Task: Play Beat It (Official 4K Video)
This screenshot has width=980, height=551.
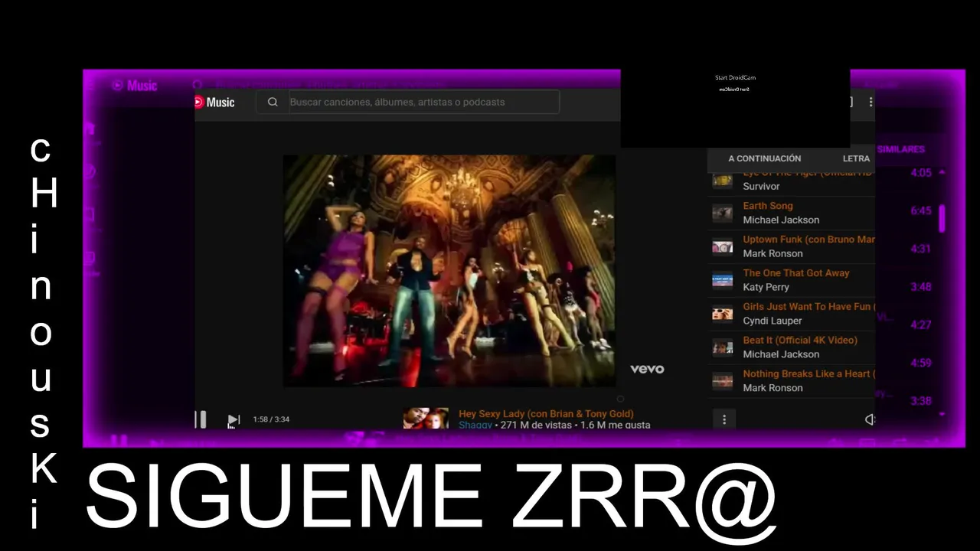Action: (x=800, y=341)
